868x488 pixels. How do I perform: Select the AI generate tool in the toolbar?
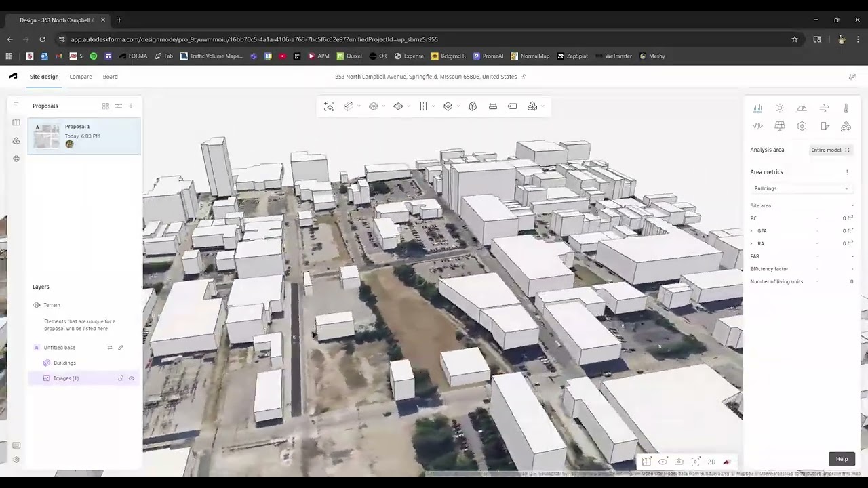[x=329, y=106]
